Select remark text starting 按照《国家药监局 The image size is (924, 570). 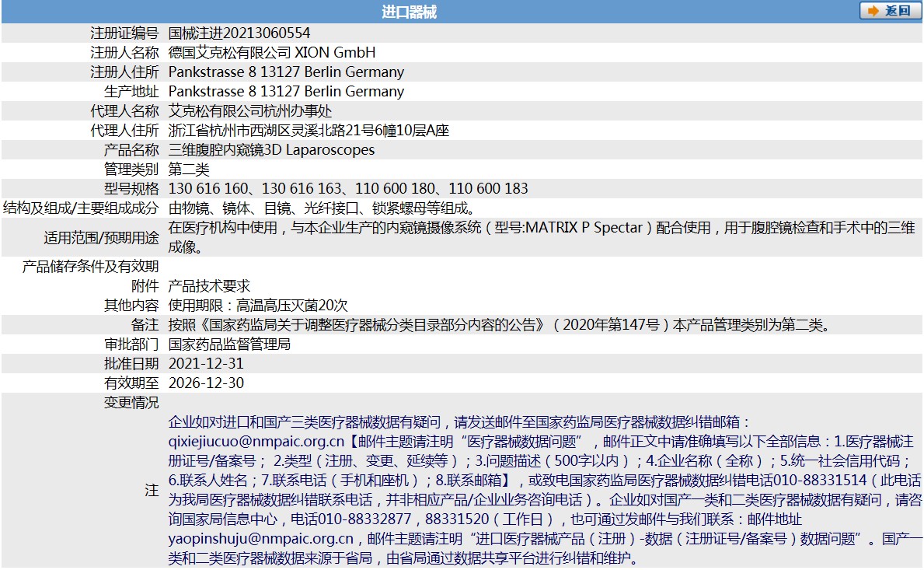click(500, 325)
